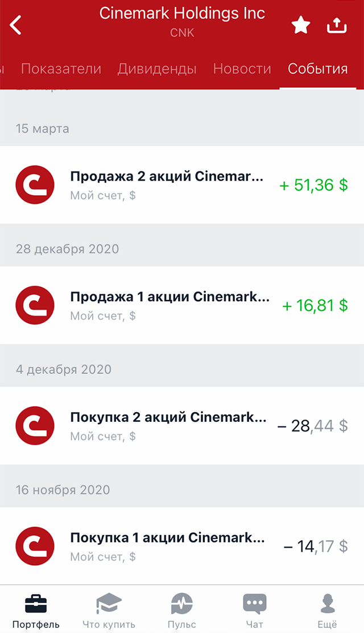Open the Показатели tab
Viewport: 364px width, 633px height.
point(61,69)
